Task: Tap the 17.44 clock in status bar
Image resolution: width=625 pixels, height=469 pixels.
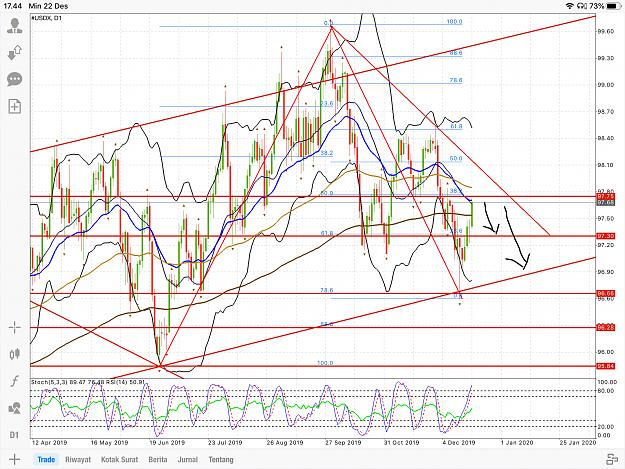Action: pyautogui.click(x=12, y=6)
